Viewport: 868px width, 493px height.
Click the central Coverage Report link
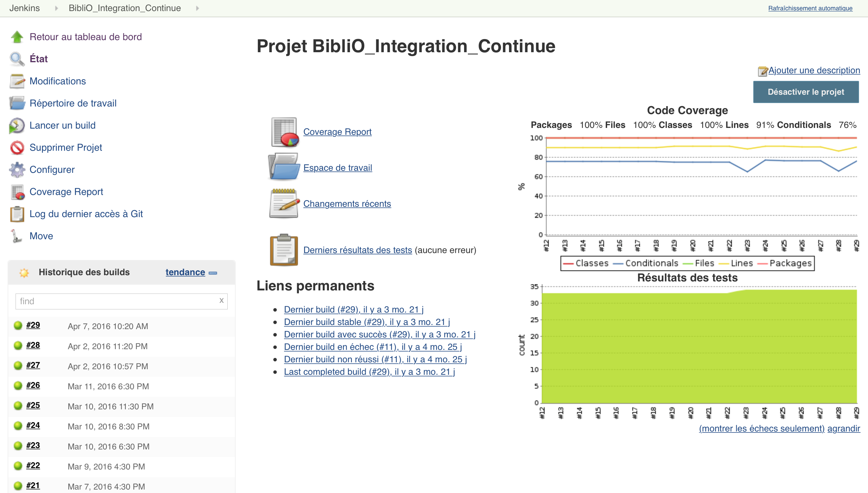[x=337, y=132]
